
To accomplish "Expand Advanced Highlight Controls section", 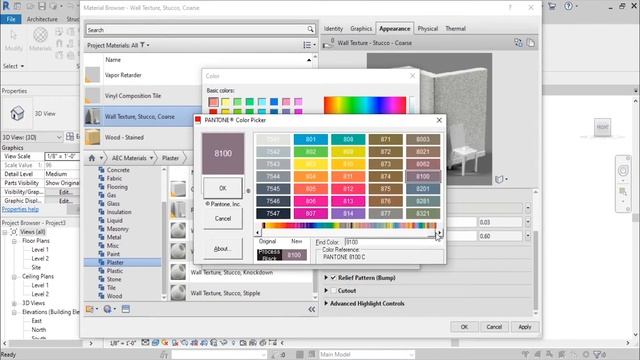I will [326, 303].
